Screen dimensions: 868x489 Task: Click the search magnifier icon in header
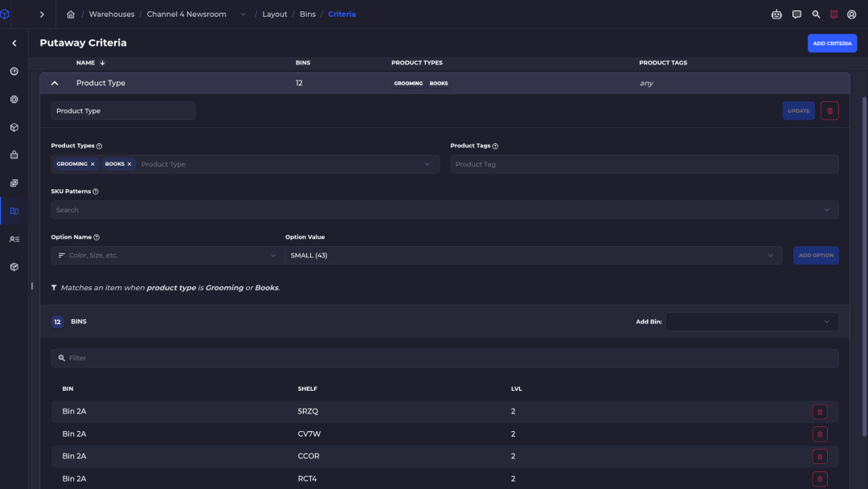(816, 14)
